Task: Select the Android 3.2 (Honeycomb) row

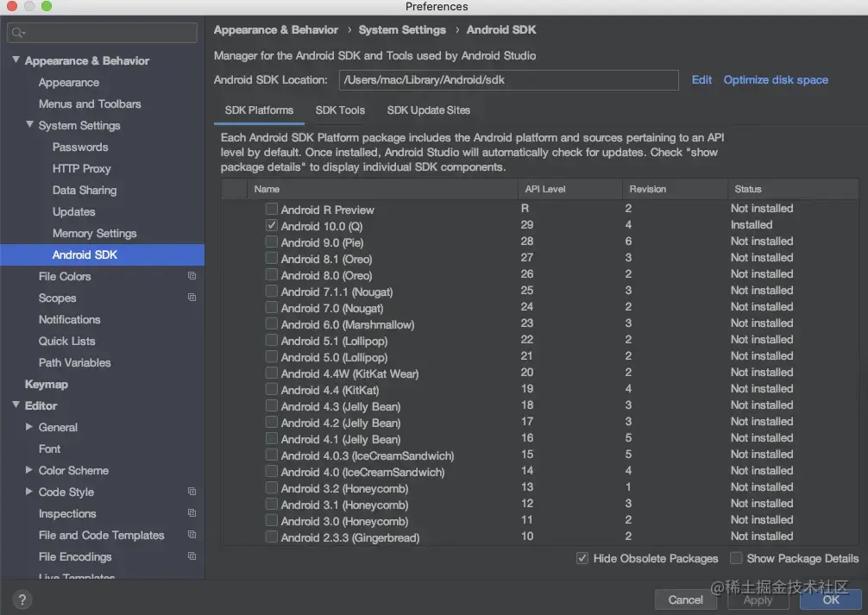Action: (540, 487)
